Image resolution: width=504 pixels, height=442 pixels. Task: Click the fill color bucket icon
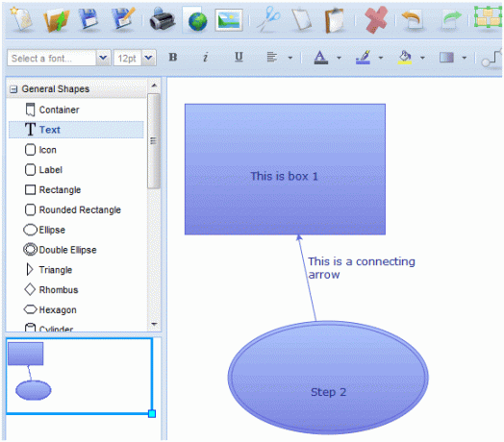click(405, 58)
